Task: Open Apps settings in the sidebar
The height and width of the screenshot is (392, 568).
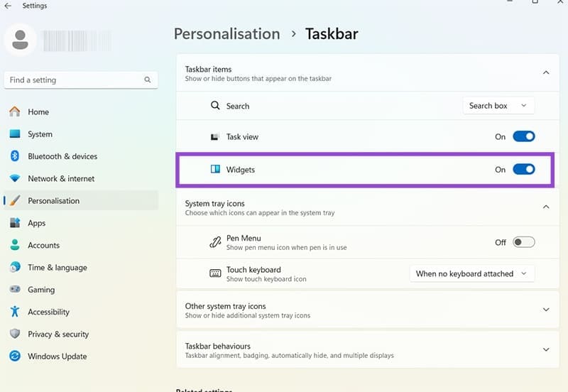Action: [81, 223]
